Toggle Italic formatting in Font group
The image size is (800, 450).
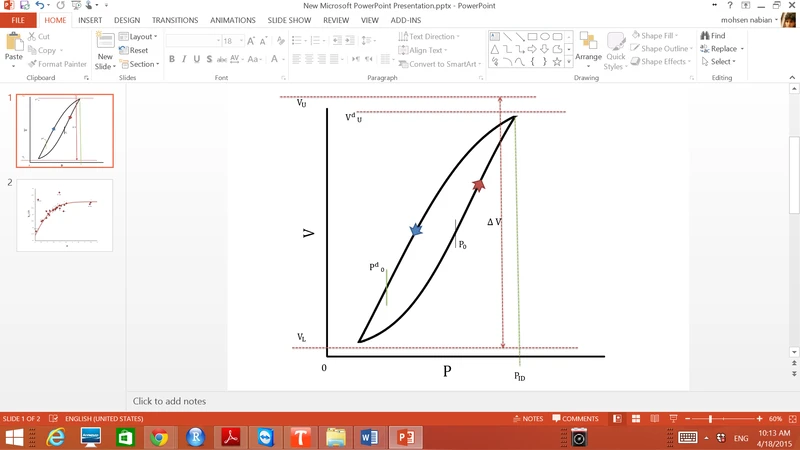185,59
